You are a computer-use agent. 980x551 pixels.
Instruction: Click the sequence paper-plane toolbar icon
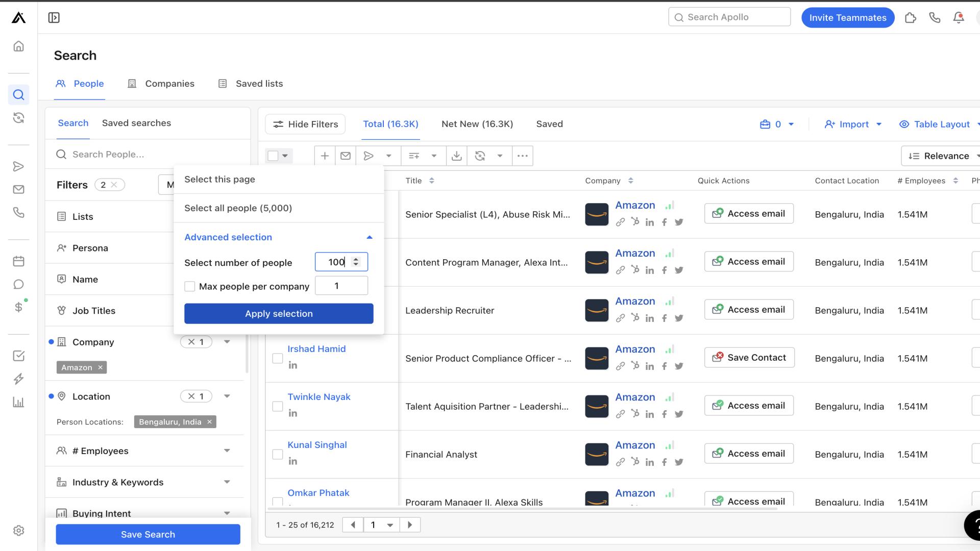(x=369, y=156)
